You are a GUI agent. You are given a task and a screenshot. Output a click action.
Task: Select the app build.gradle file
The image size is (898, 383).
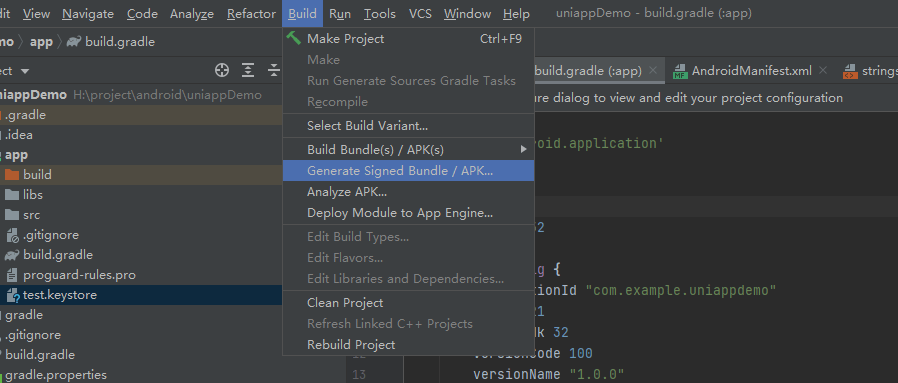tap(141, 255)
